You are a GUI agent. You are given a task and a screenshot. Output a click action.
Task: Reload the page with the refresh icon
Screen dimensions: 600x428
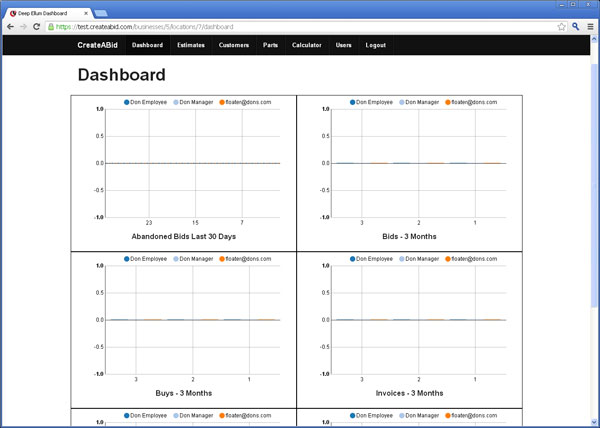tap(38, 27)
